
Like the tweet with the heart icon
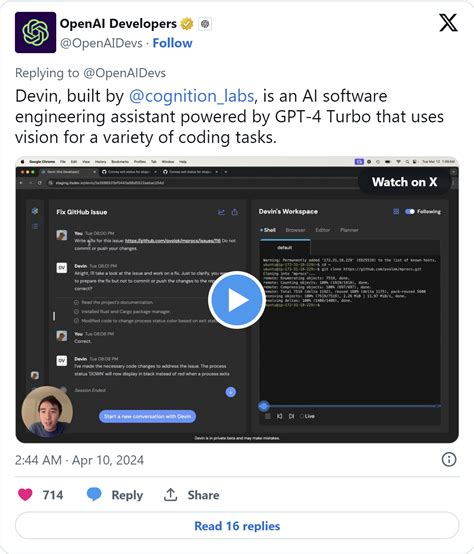tap(25, 495)
